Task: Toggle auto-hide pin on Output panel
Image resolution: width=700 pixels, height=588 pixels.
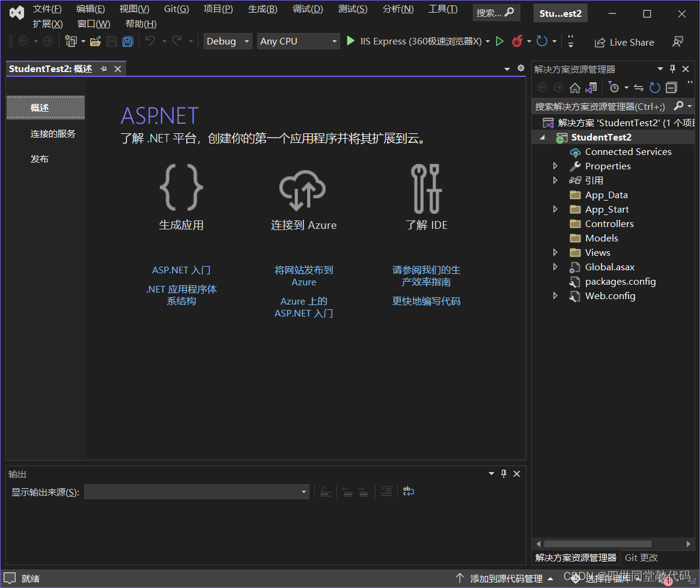Action: click(504, 474)
